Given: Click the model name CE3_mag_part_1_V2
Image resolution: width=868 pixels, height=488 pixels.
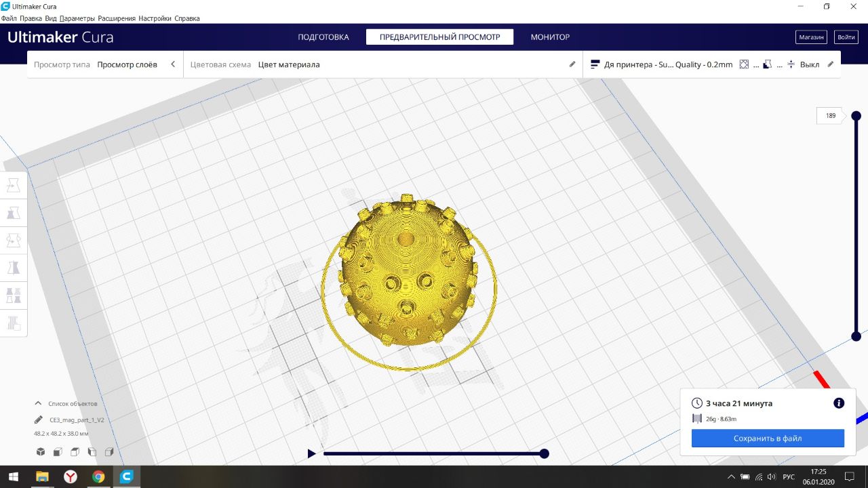Looking at the screenshot, I should point(77,420).
